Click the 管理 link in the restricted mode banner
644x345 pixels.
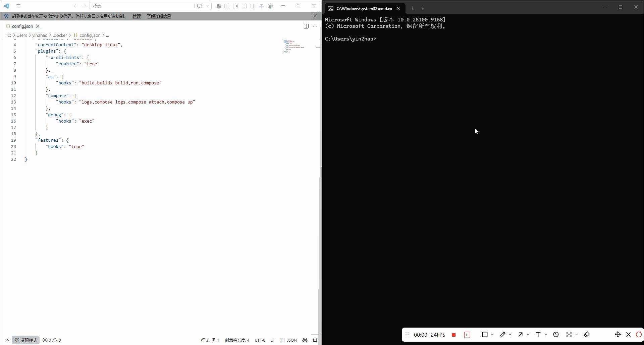[x=137, y=16]
